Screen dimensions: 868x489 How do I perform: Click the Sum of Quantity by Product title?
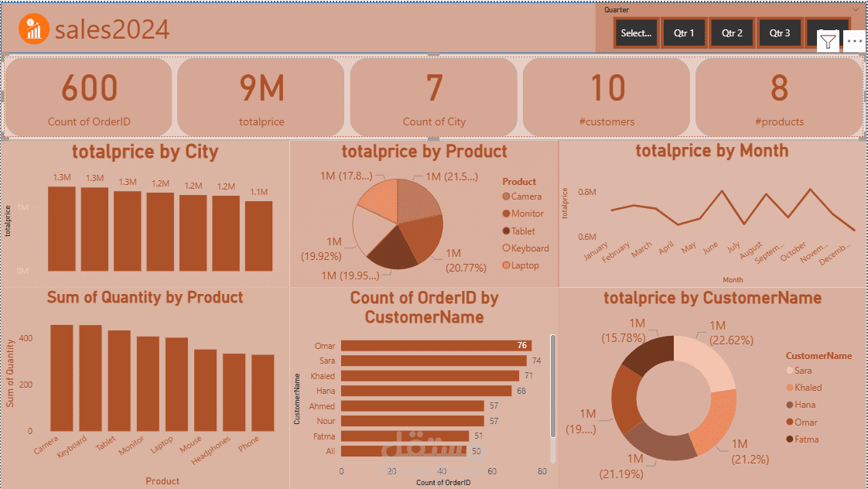click(x=145, y=297)
